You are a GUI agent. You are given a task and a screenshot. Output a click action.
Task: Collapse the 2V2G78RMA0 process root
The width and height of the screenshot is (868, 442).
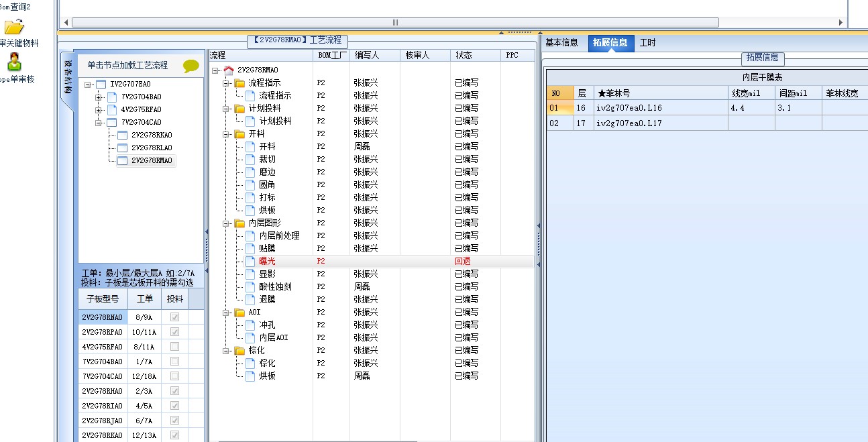(215, 70)
